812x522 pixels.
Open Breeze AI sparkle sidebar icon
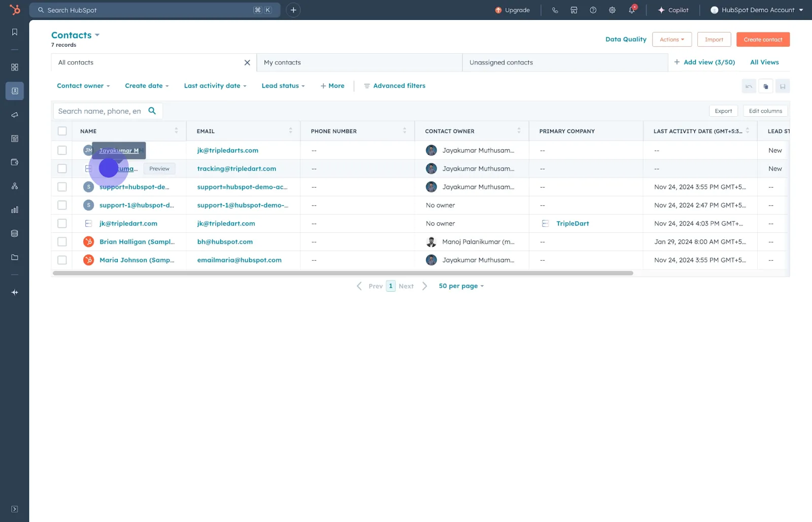coord(15,292)
